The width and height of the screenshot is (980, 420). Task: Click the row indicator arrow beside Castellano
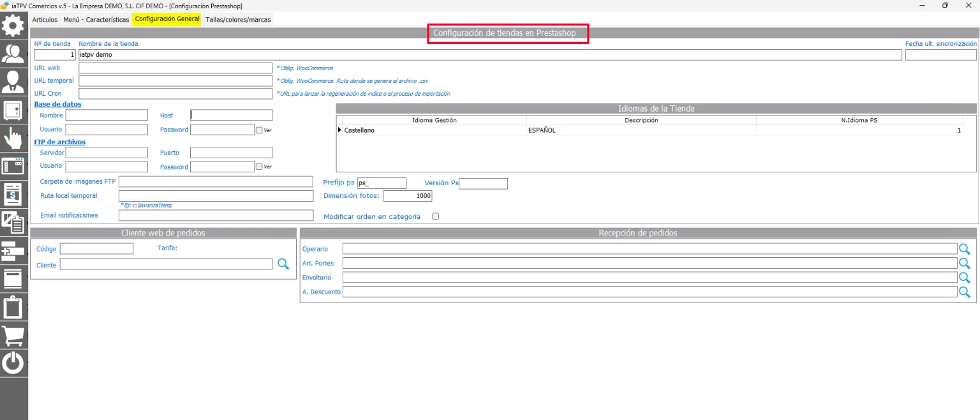(x=339, y=130)
